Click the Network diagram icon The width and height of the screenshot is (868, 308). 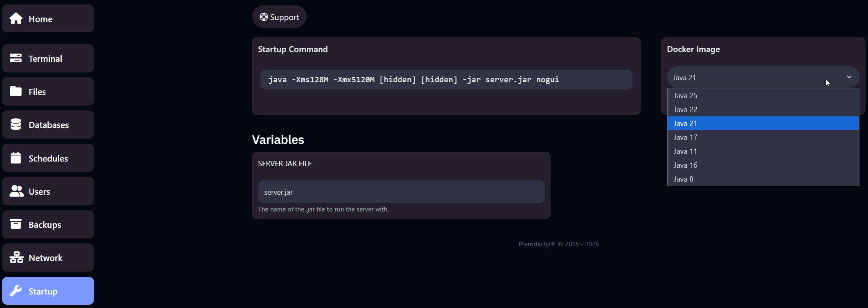click(x=17, y=257)
